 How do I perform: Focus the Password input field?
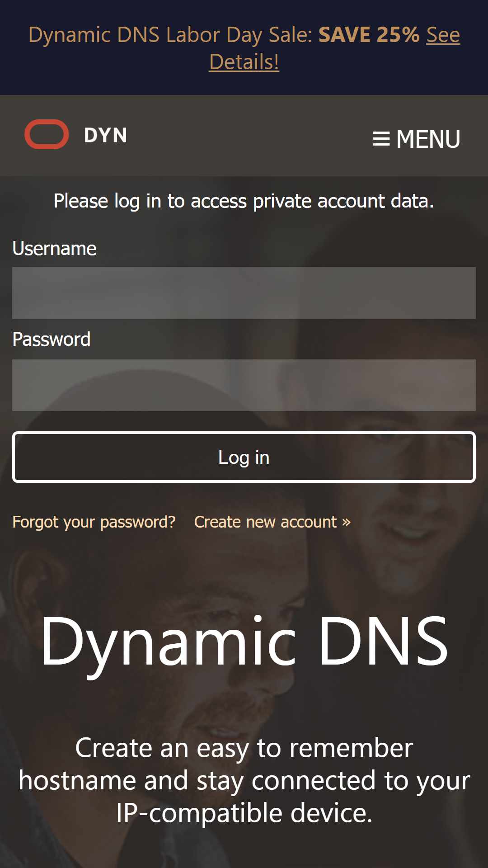[x=244, y=385]
